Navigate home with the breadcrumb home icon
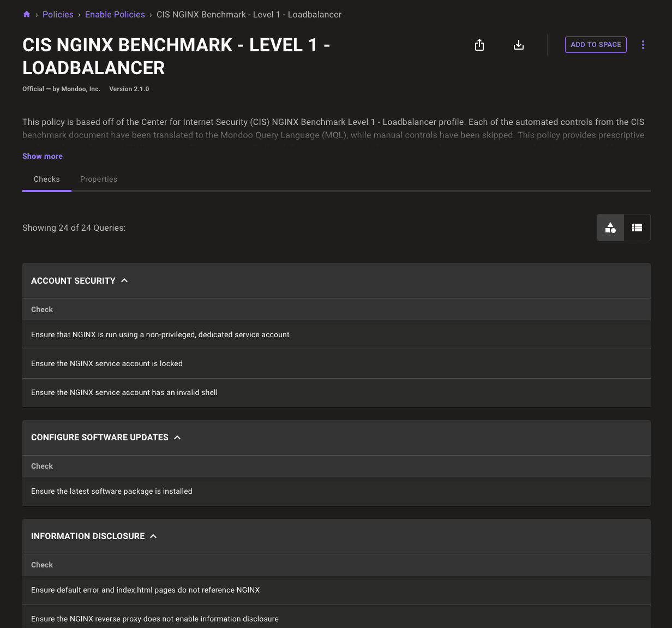 tap(26, 14)
